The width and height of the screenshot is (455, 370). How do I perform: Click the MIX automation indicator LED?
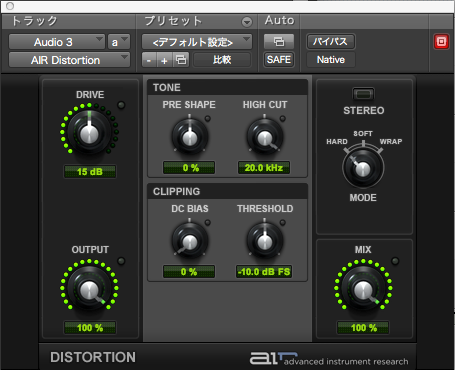(395, 261)
